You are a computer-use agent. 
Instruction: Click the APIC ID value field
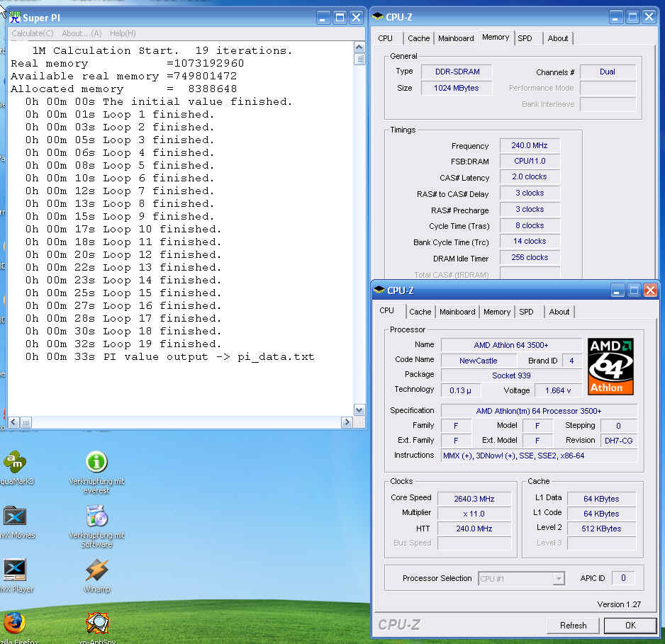tap(623, 578)
